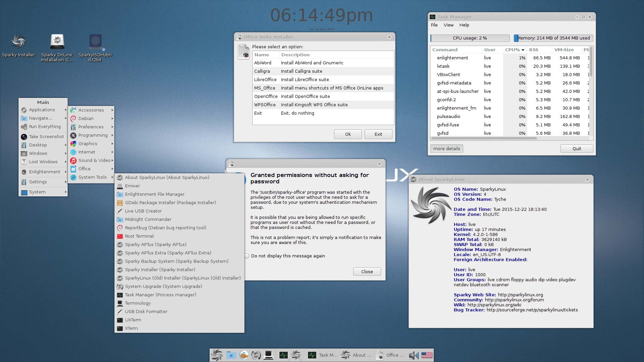Open Help menu in Task Manager
The width and height of the screenshot is (644, 362).
[x=464, y=25]
